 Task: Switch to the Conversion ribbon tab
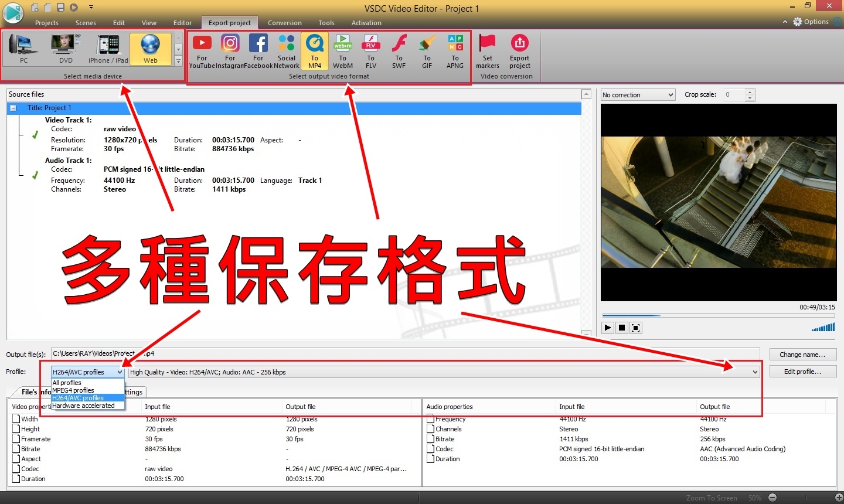(285, 23)
